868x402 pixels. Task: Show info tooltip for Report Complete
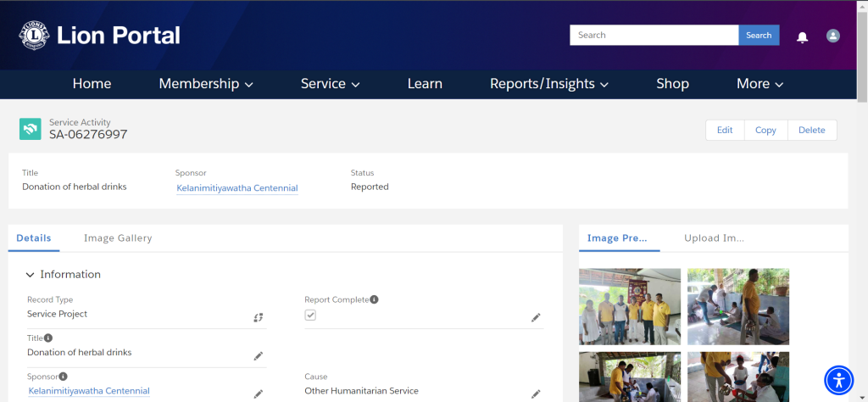[374, 299]
